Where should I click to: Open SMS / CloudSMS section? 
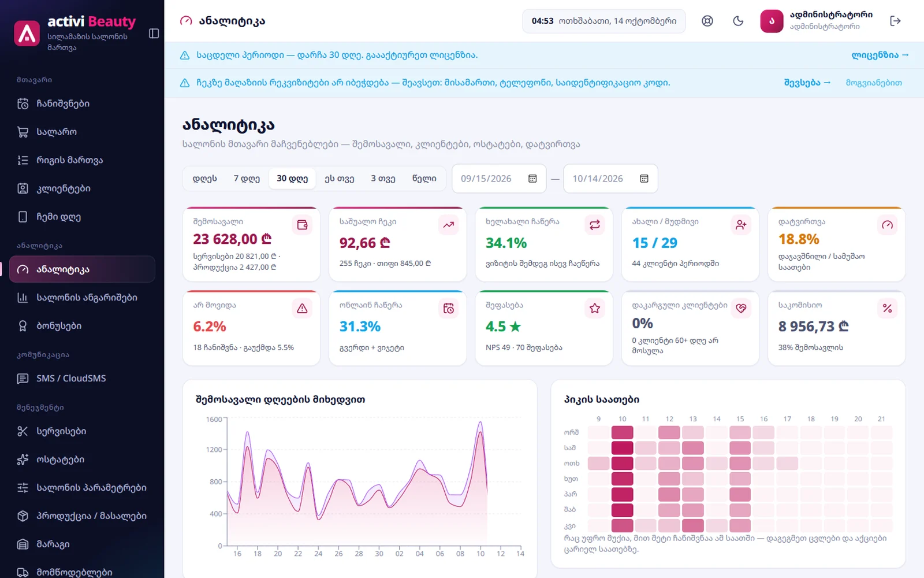(x=82, y=378)
